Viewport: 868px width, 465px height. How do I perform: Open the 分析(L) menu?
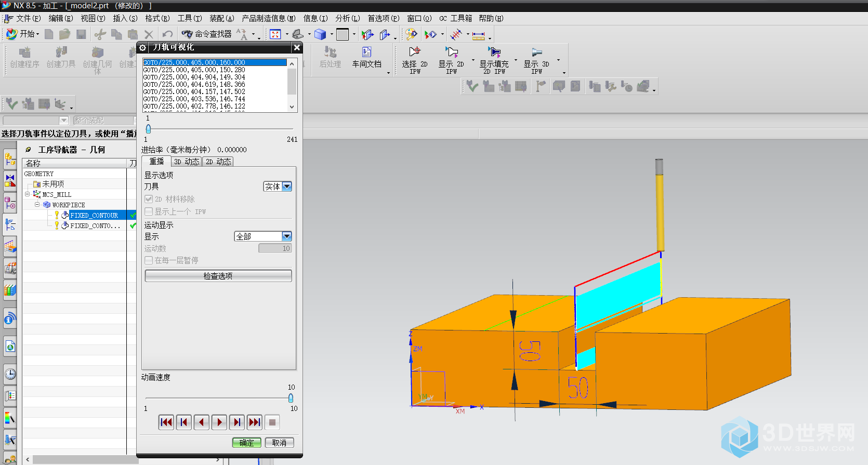(347, 18)
